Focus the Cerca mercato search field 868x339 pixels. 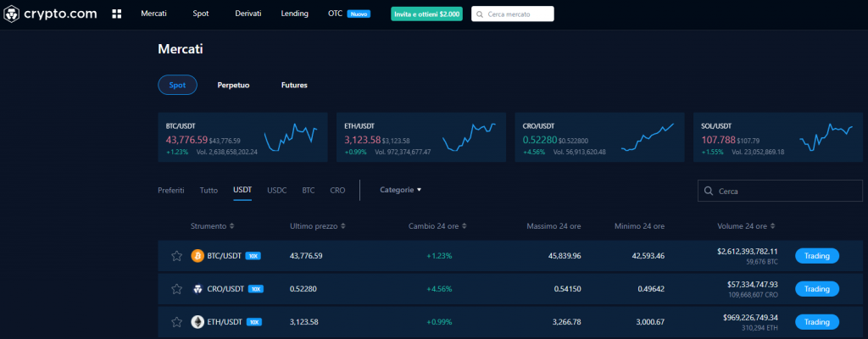(513, 14)
